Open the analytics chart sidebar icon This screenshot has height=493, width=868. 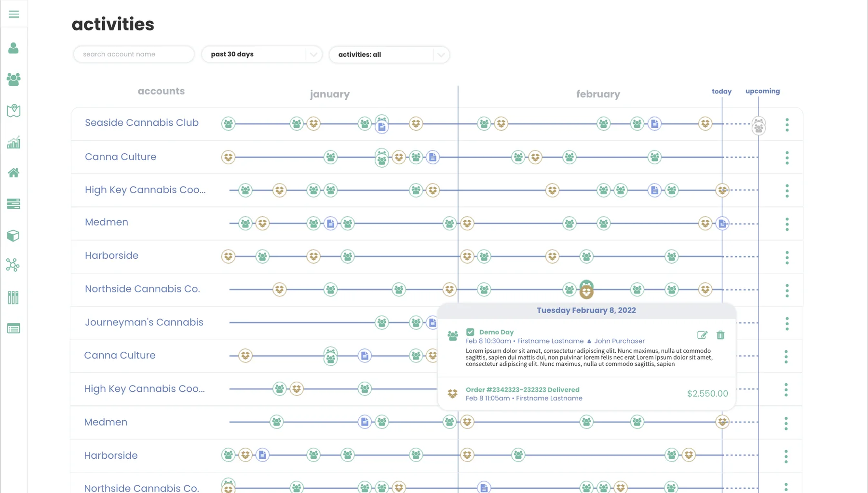pos(14,142)
